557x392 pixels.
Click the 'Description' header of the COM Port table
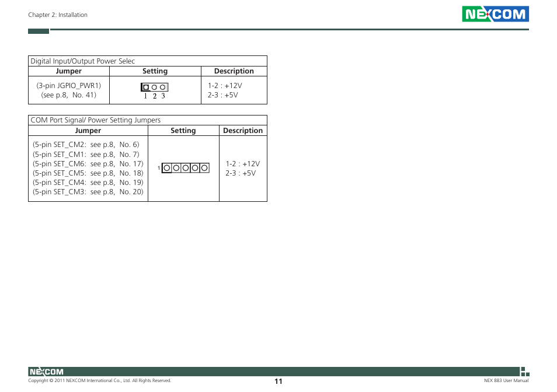[243, 131]
